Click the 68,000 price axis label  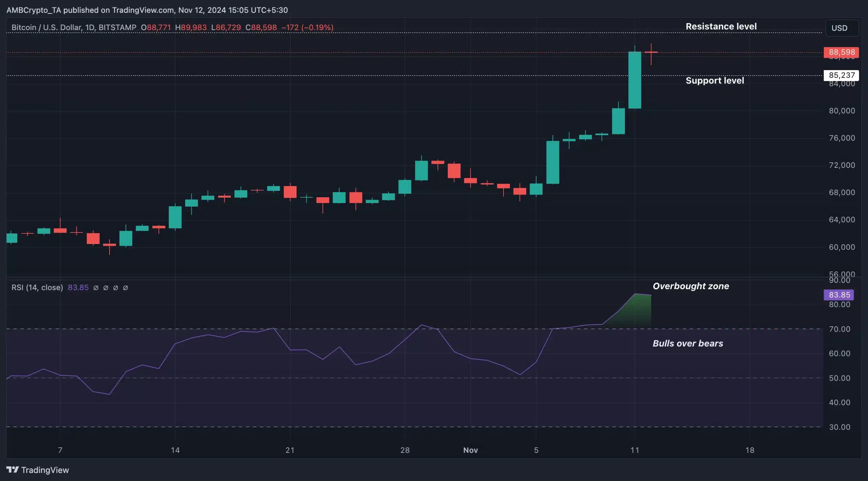click(x=842, y=193)
